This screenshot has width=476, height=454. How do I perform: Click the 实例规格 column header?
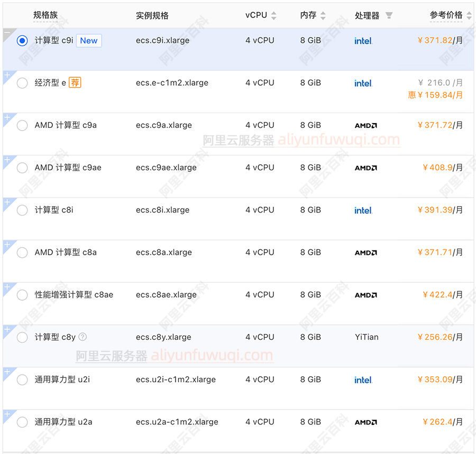click(x=152, y=15)
